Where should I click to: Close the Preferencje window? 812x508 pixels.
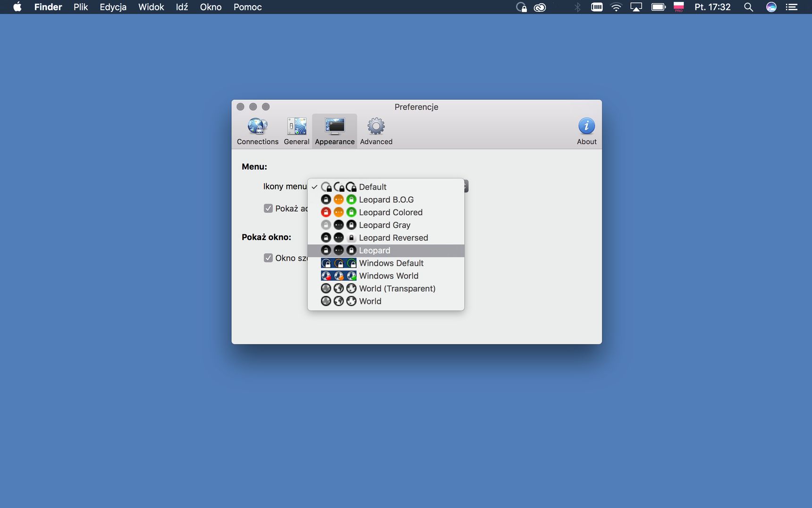click(x=240, y=107)
